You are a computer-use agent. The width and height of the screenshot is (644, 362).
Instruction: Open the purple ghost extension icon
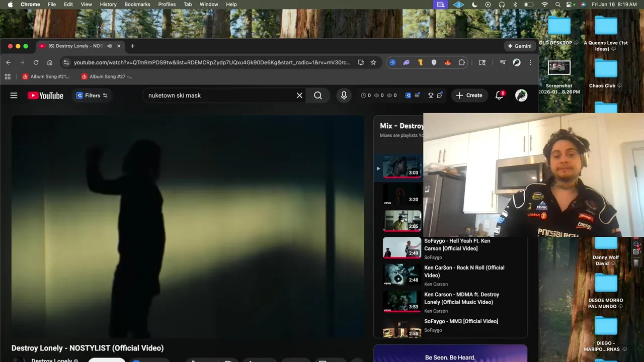pos(406,62)
